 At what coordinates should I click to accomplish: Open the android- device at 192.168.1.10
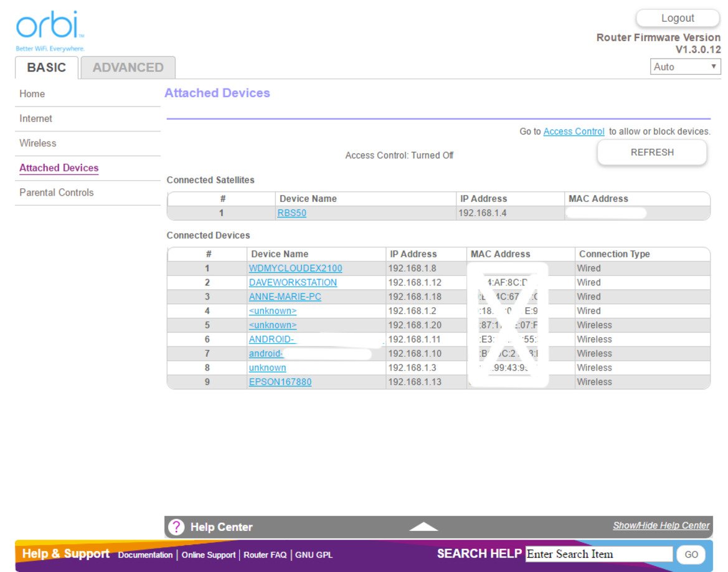(x=266, y=354)
